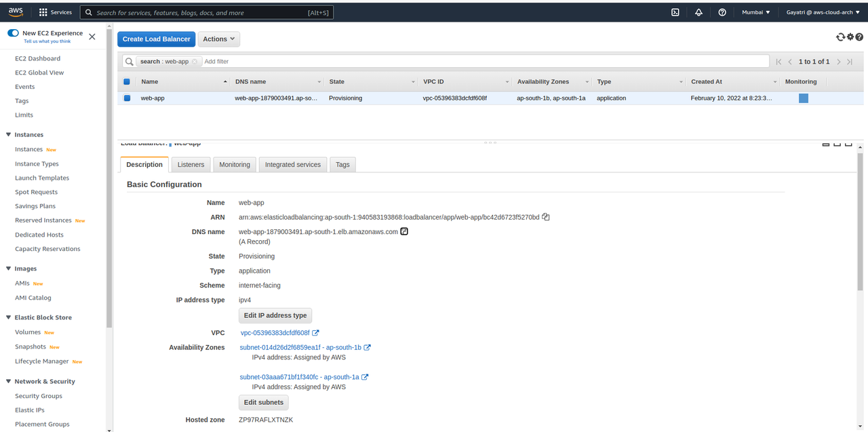Open EC2 Global View in sidebar
Viewport: 868px width, 432px height.
coord(39,73)
